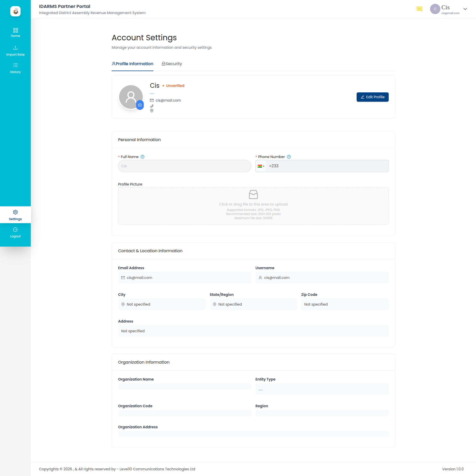Select Settings in the sidebar

click(x=15, y=215)
